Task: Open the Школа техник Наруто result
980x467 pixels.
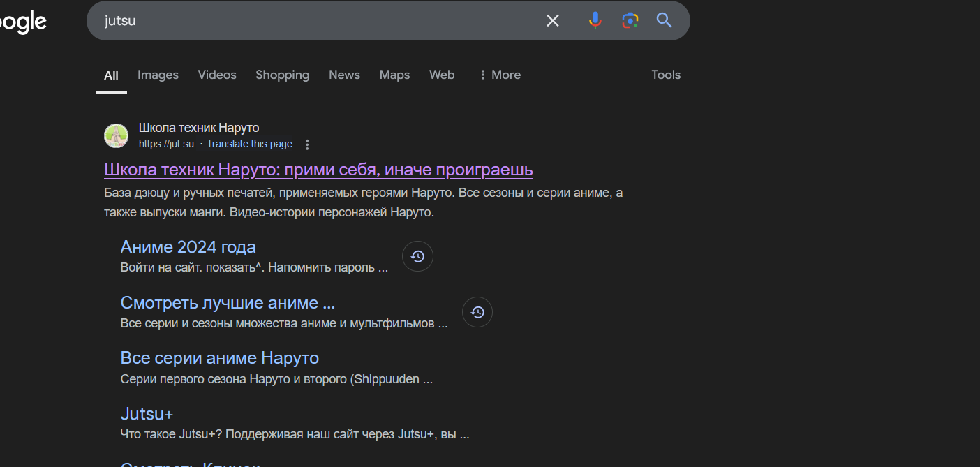Action: coord(318,170)
